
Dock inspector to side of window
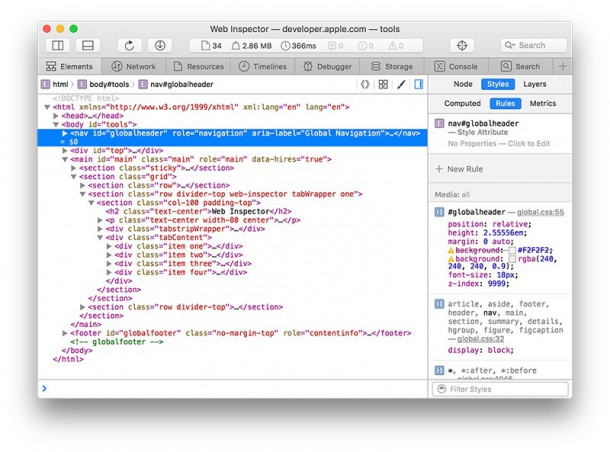click(x=58, y=46)
